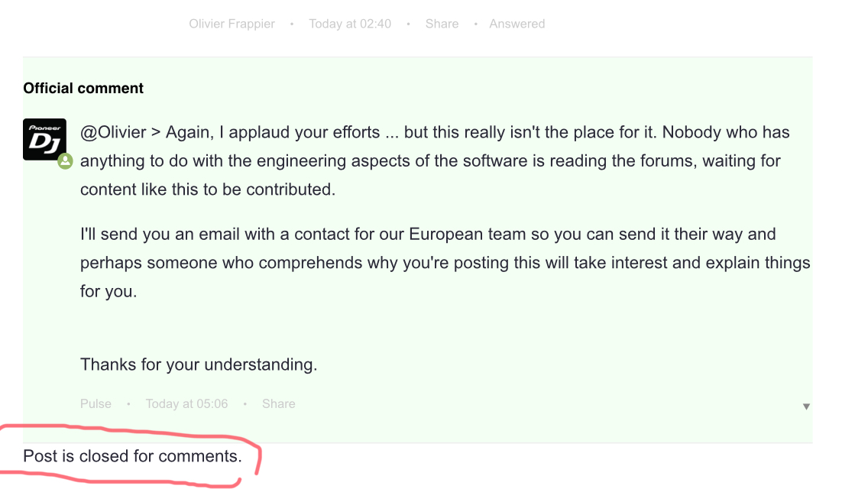The height and width of the screenshot is (489, 868).
Task: Click 'for you.' ending the second paragraph
Action: (108, 291)
